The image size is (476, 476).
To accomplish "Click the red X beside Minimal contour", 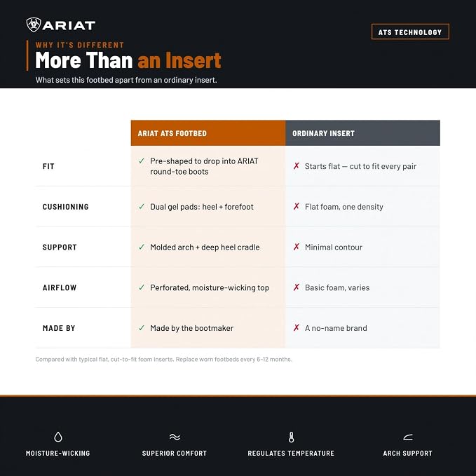I will 297,247.
